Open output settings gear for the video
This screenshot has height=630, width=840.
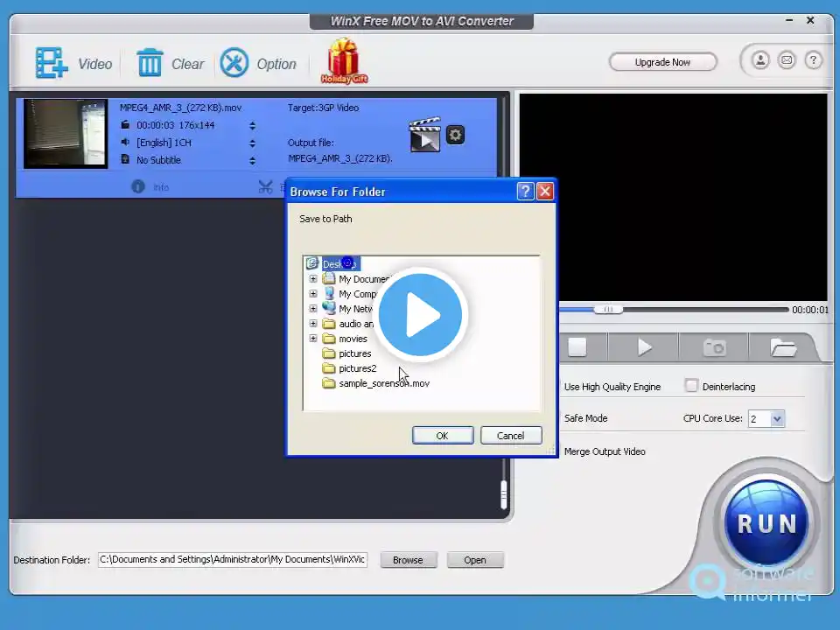pos(455,135)
